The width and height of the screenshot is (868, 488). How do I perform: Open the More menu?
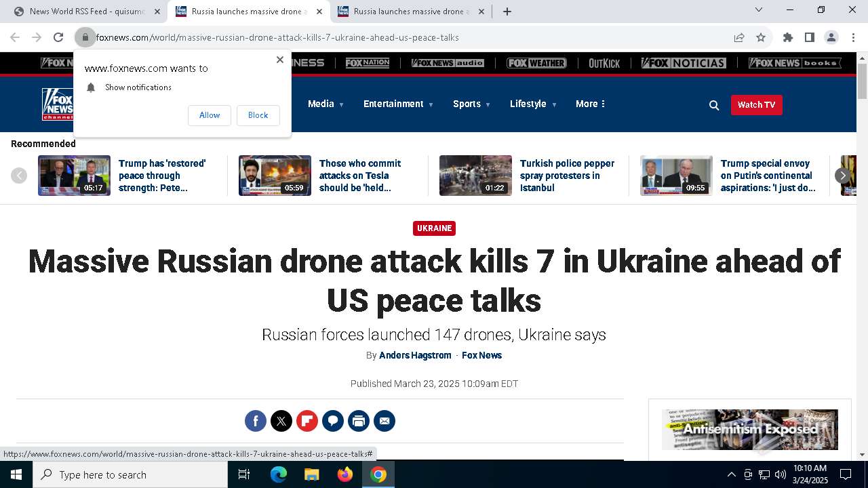tap(590, 104)
